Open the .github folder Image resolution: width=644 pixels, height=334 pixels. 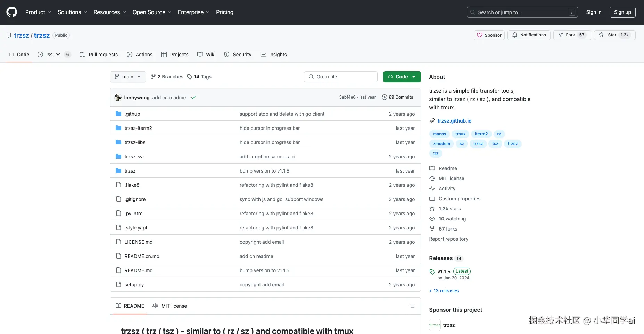click(x=132, y=114)
